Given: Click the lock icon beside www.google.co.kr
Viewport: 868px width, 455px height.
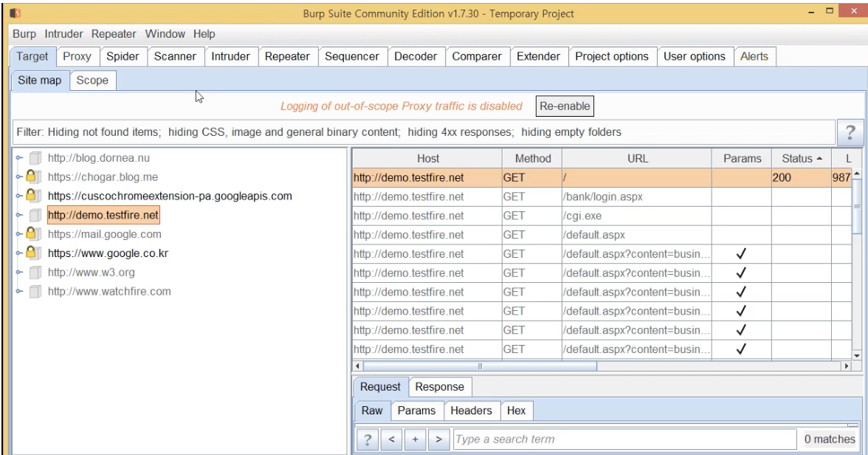Looking at the screenshot, I should (x=32, y=253).
